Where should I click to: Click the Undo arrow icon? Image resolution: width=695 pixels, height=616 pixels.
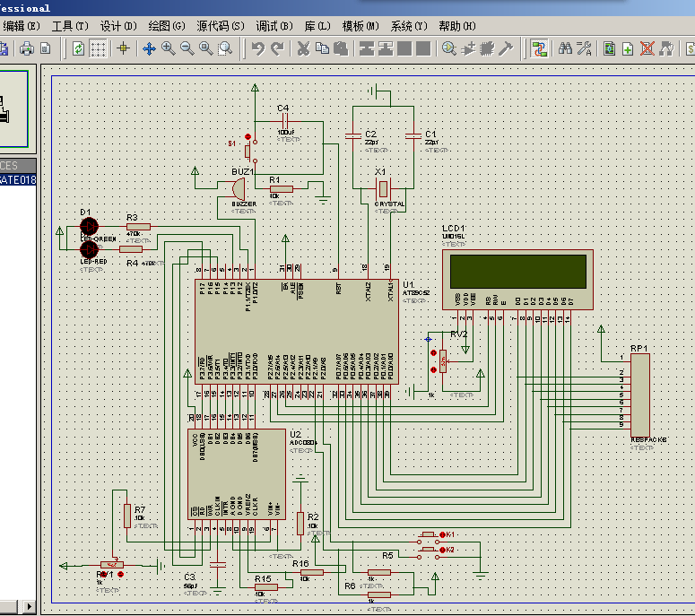(x=258, y=48)
